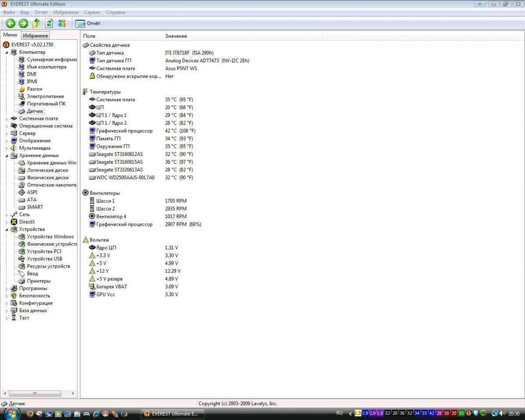This screenshot has height=420, width=525.
Task: Click the yellow 1.3 tray sensor tile
Action: pyautogui.click(x=358, y=413)
